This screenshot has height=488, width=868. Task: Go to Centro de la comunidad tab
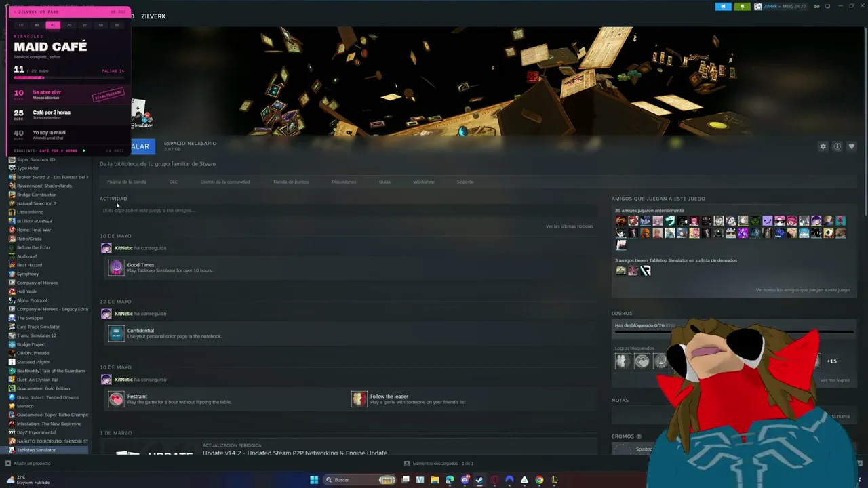click(x=225, y=182)
